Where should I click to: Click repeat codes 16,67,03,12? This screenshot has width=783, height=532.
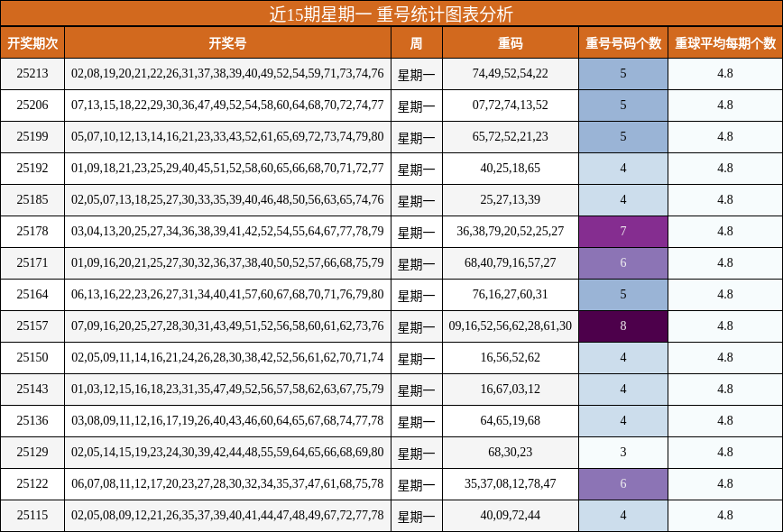pos(511,389)
